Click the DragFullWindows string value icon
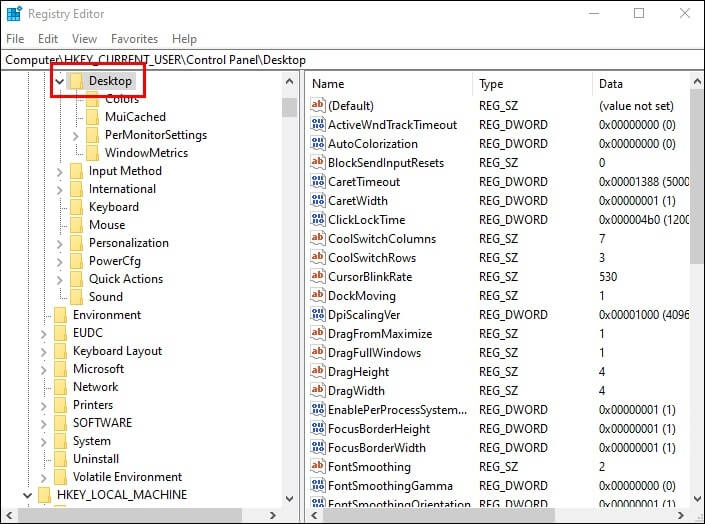Viewport: 705px width, 524px height. (x=317, y=353)
